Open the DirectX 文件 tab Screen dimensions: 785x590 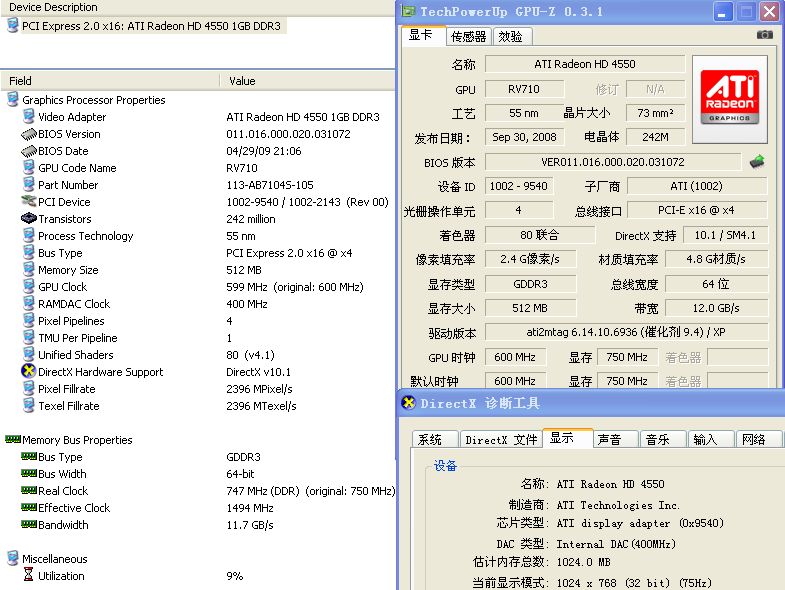501,439
